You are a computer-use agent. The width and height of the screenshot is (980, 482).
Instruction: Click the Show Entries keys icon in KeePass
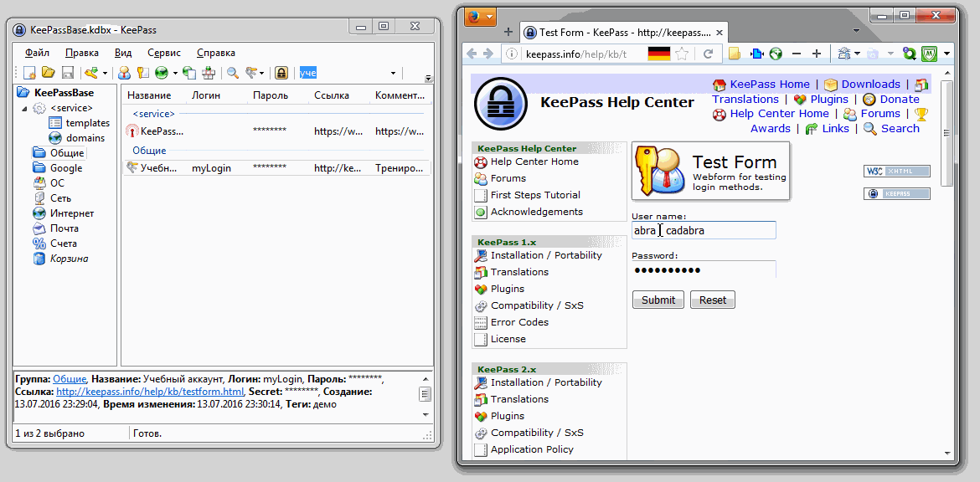click(251, 73)
